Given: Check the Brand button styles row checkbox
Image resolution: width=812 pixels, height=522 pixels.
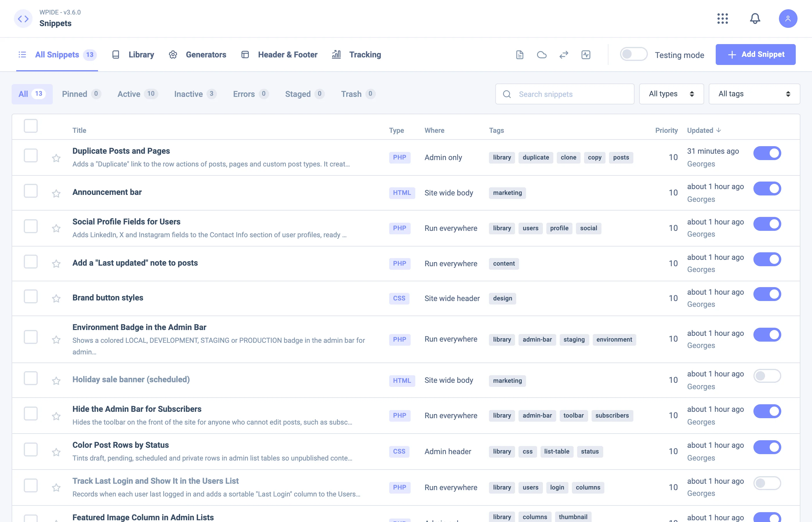Looking at the screenshot, I should [x=30, y=297].
